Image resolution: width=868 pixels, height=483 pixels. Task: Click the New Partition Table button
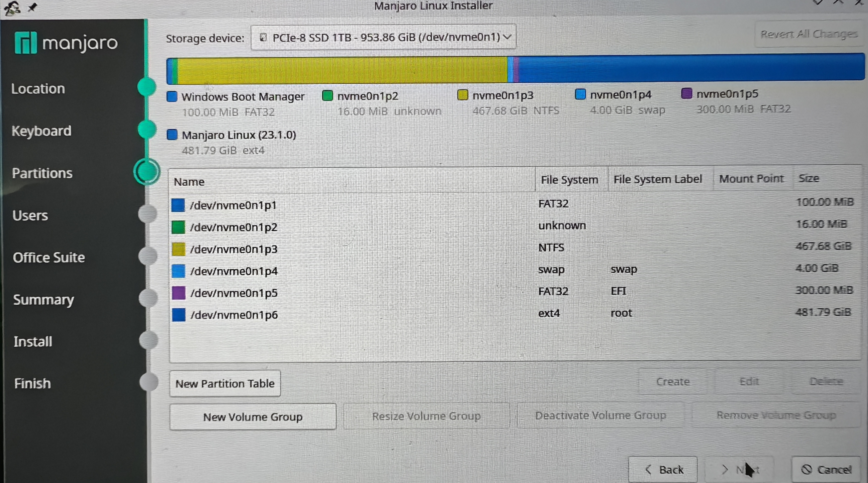coord(225,384)
